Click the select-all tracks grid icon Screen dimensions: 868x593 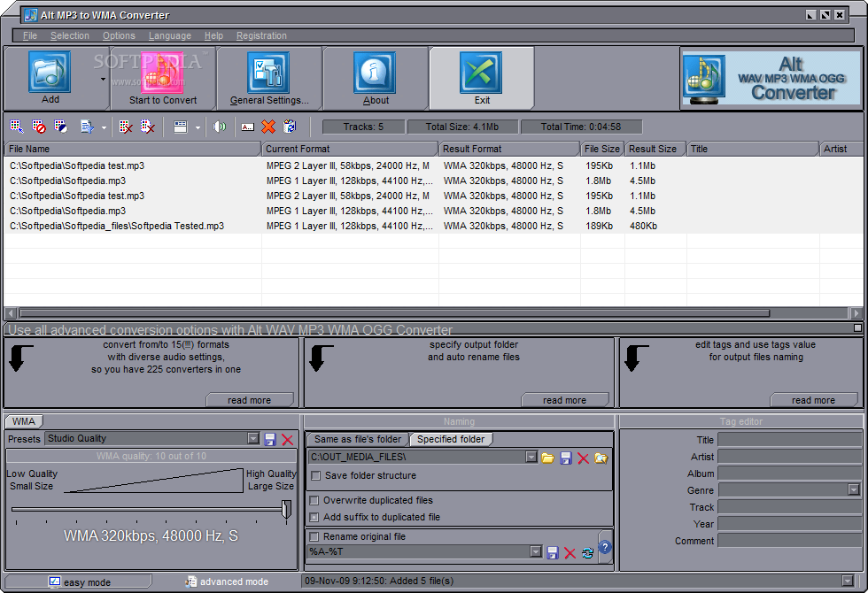tap(17, 127)
